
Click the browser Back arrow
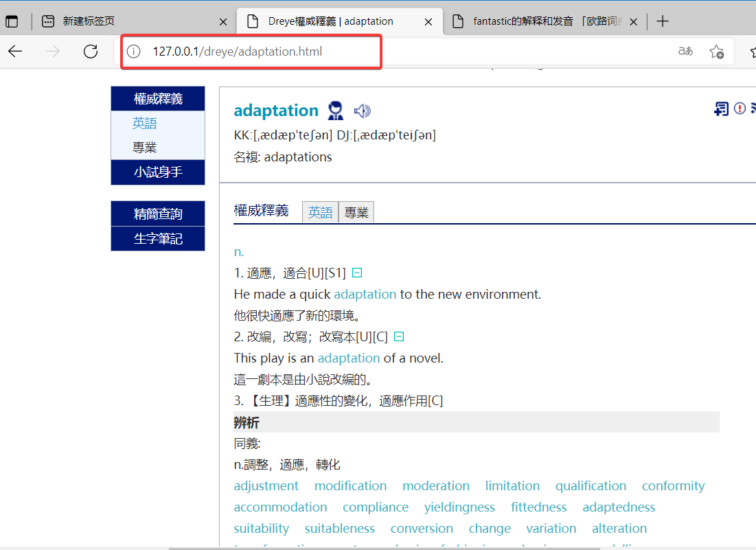(x=15, y=51)
